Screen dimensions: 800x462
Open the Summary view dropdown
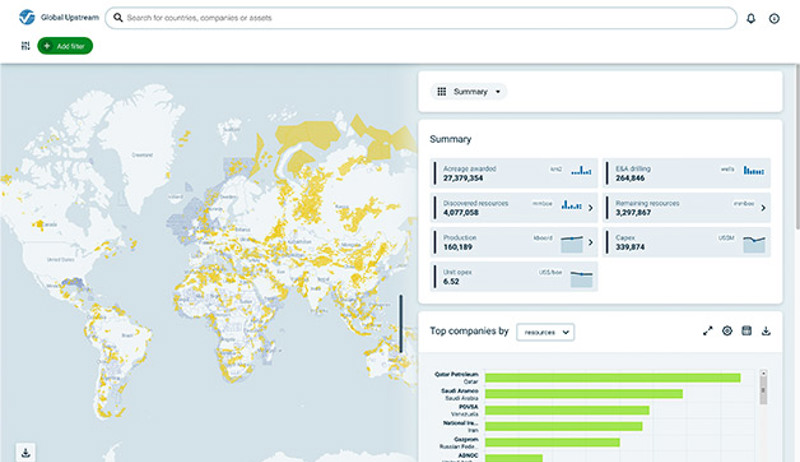coord(469,91)
